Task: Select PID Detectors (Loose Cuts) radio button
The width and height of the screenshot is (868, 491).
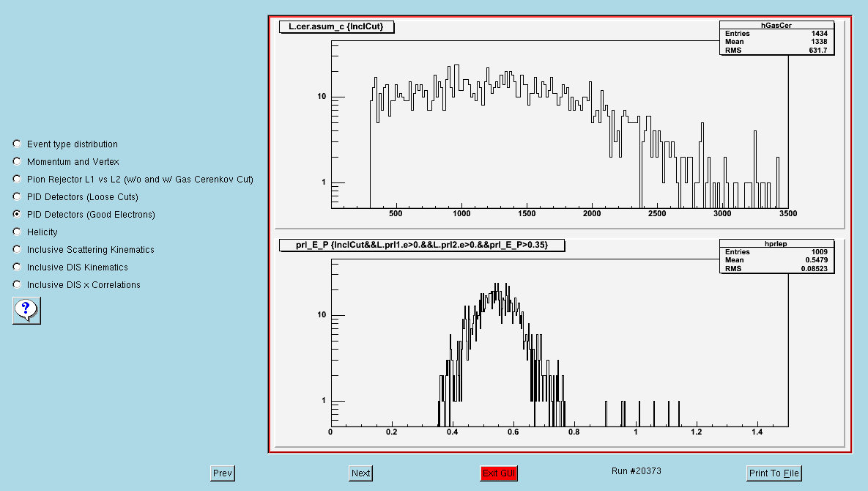Action: tap(17, 196)
